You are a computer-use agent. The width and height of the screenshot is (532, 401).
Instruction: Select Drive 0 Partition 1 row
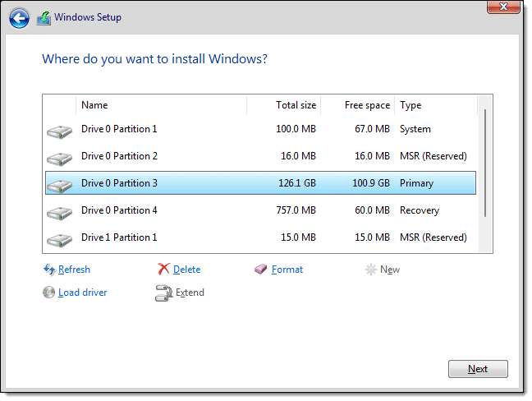[260, 129]
